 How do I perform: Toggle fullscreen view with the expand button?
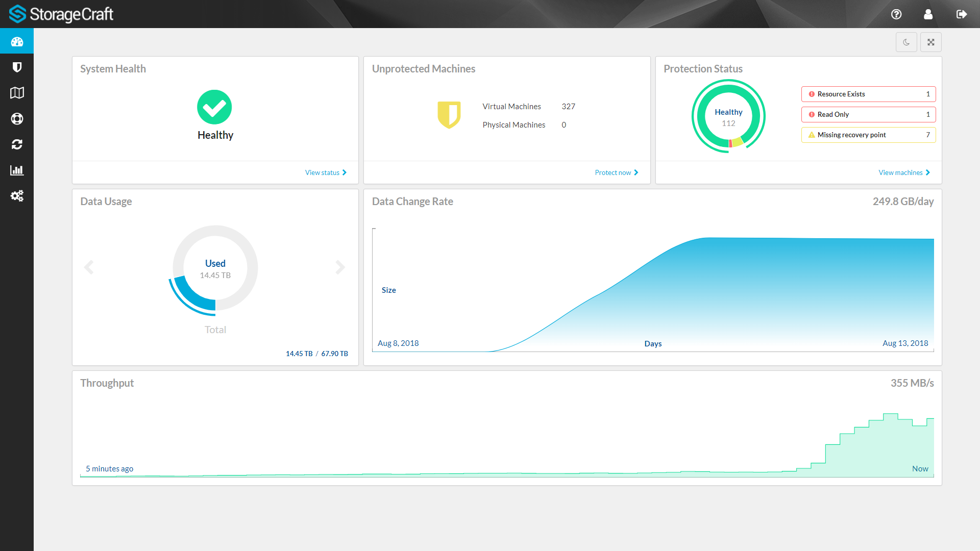tap(930, 42)
